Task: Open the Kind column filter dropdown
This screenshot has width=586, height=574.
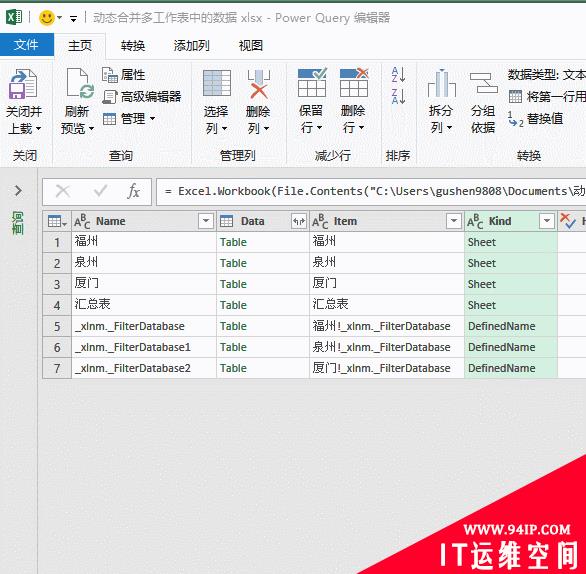Action: (x=546, y=221)
